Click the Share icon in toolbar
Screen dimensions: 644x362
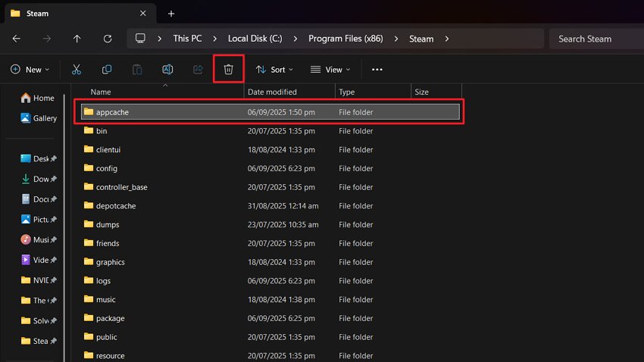198,70
